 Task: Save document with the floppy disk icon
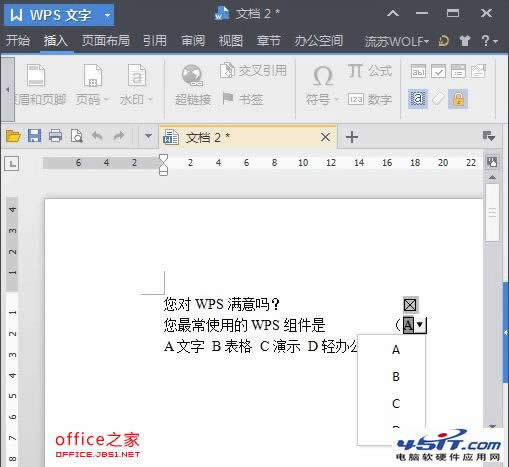click(x=34, y=136)
